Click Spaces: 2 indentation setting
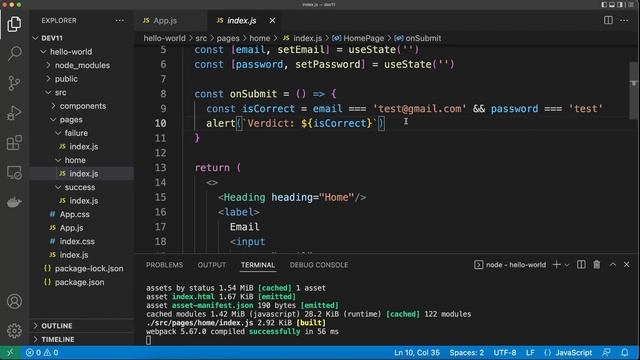This screenshot has width=640, height=360. pyautogui.click(x=467, y=353)
